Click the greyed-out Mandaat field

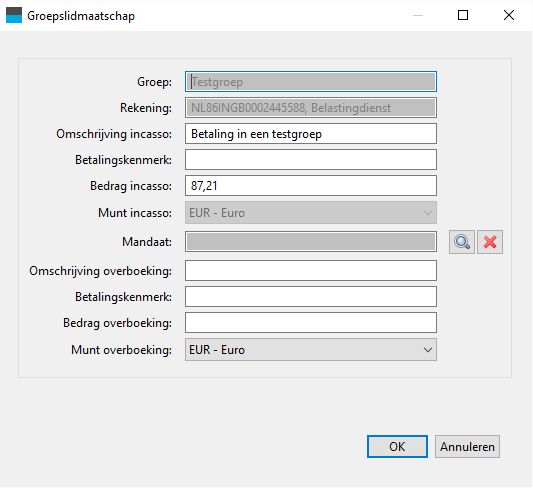coord(311,242)
